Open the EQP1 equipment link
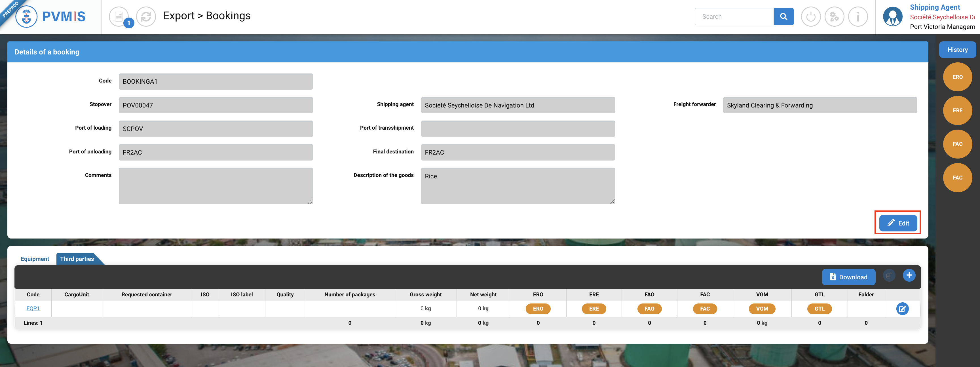Screen dimensions: 980x367 click(x=33, y=308)
